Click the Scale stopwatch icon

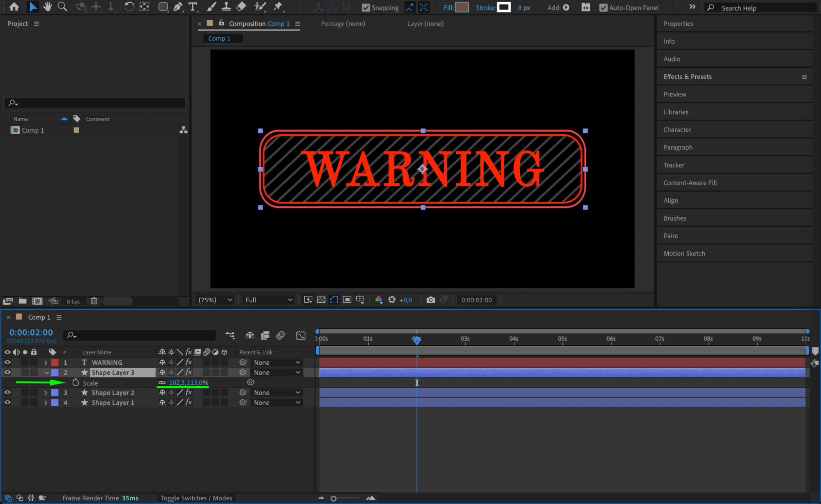click(76, 383)
